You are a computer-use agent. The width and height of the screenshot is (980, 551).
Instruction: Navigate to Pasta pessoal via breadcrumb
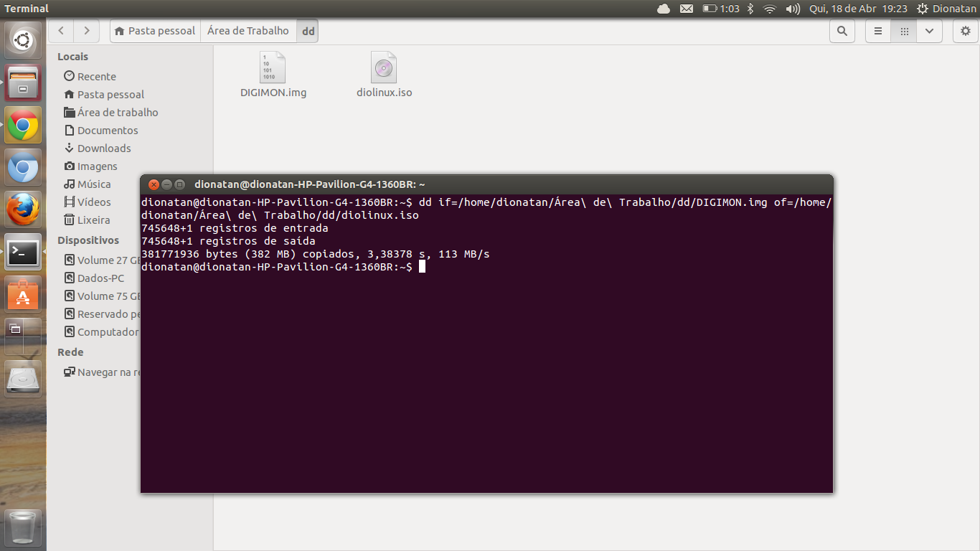(x=155, y=31)
